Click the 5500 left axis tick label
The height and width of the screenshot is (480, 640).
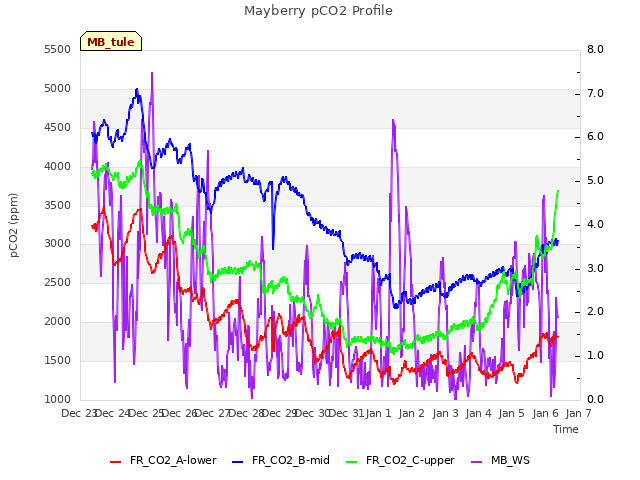(x=58, y=49)
